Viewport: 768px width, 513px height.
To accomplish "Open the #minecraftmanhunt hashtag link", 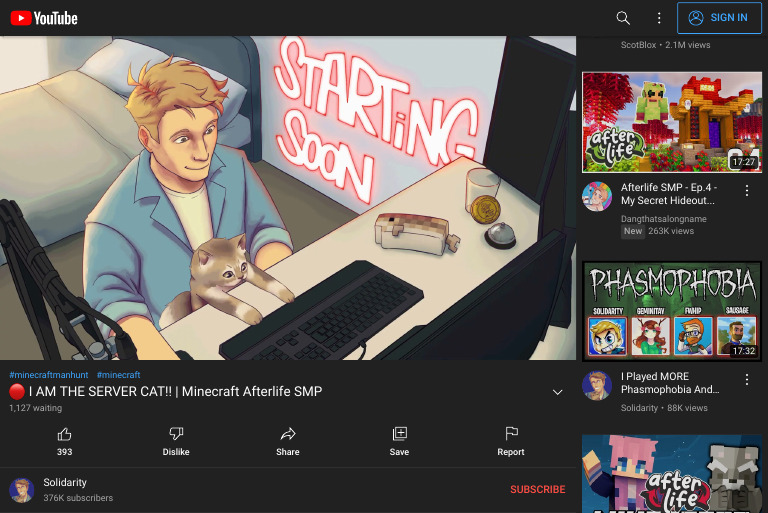I will [48, 375].
